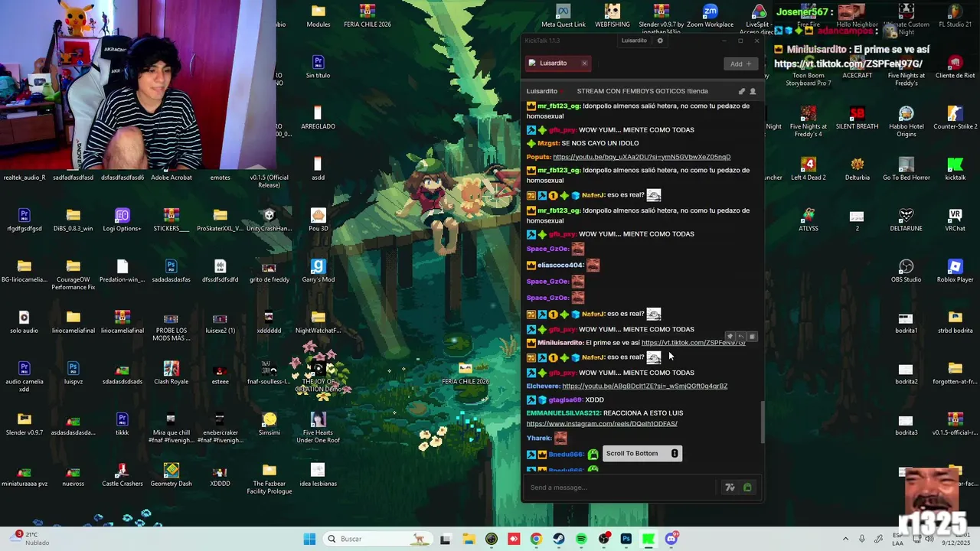The height and width of the screenshot is (551, 980).
Task: Select the Roblox Player desktop icon
Action: (x=955, y=271)
